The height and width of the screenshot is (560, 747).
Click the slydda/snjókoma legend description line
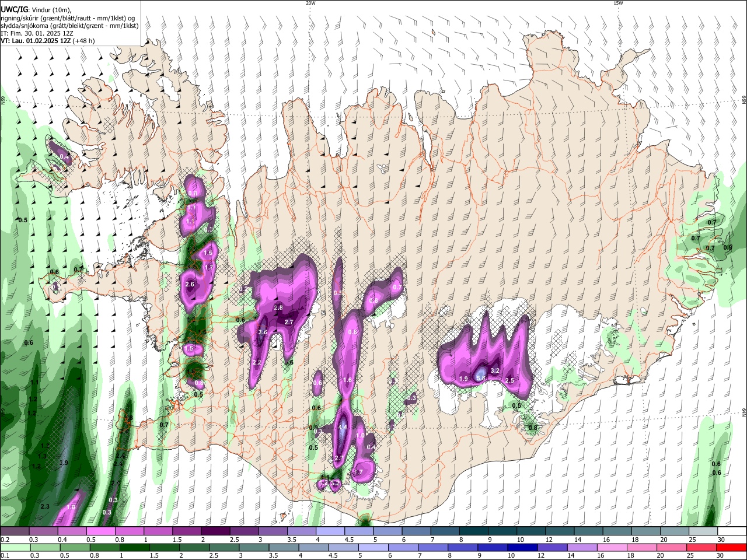tap(69, 26)
